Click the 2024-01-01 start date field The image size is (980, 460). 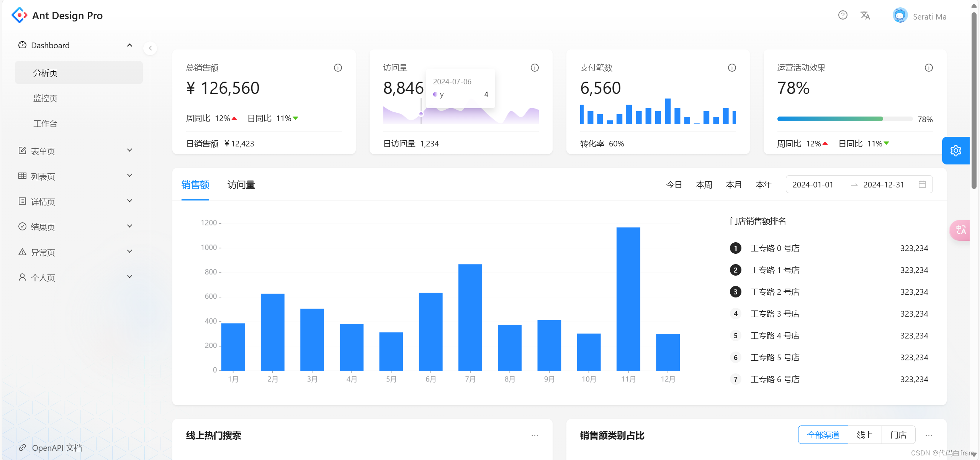[x=813, y=185]
